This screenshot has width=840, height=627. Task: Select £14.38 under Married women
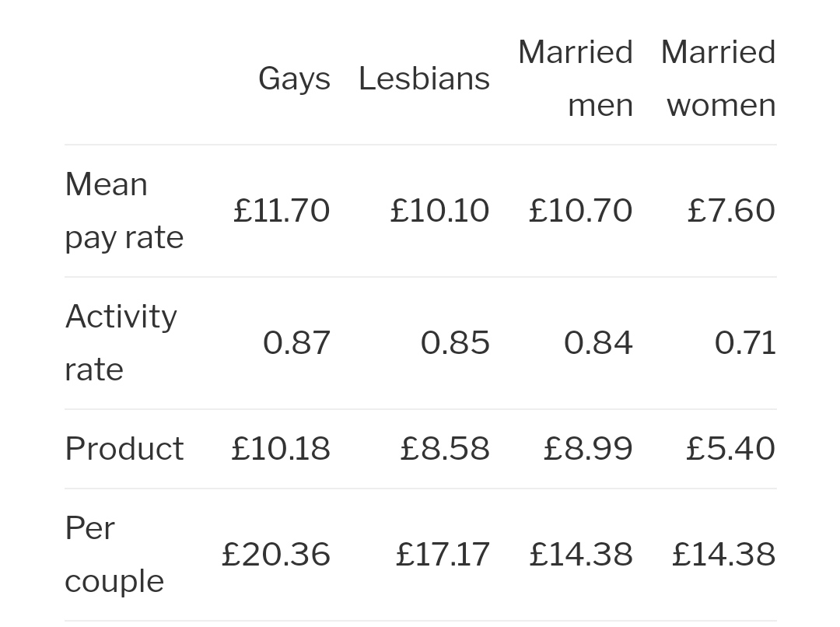tap(723, 555)
